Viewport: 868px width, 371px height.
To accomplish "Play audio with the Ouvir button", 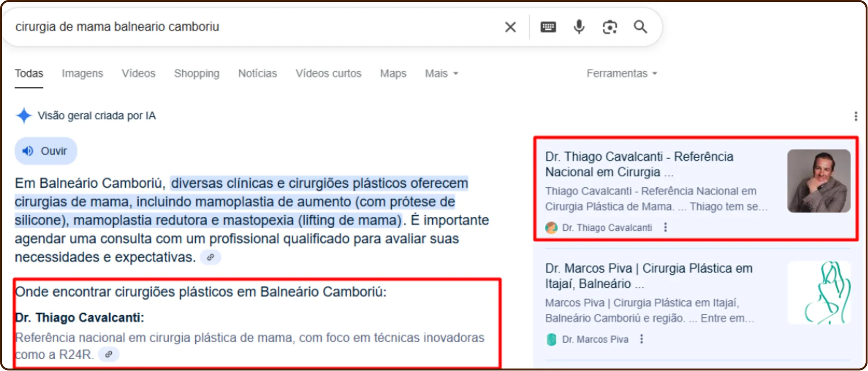I will pyautogui.click(x=46, y=151).
